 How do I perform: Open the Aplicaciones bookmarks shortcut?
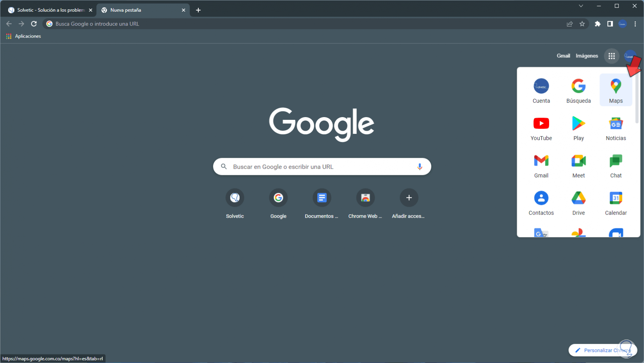24,36
